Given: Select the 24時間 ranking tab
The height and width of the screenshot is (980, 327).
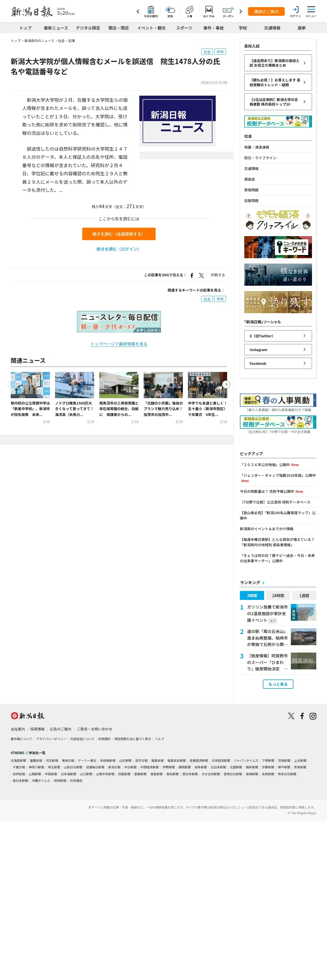Looking at the screenshot, I should point(278,595).
